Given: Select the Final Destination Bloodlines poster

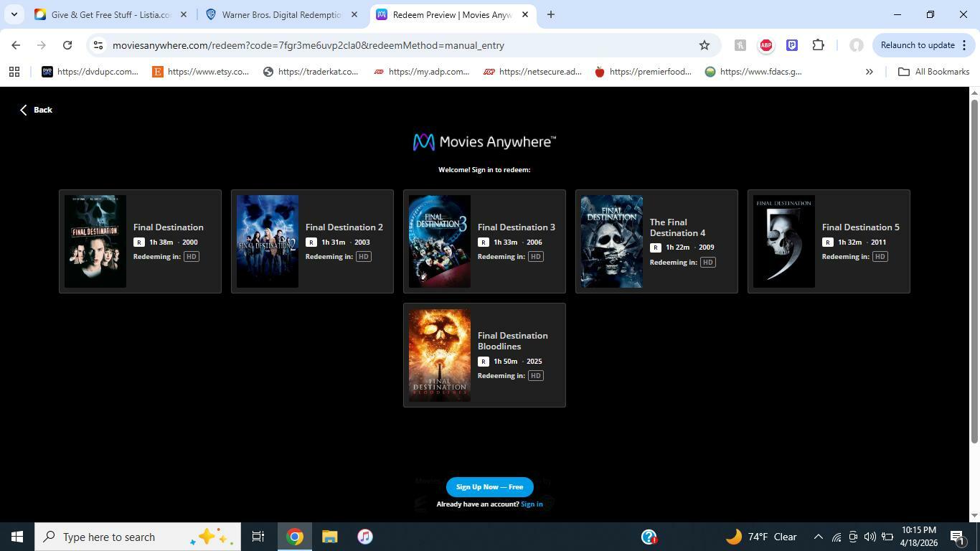Looking at the screenshot, I should click(440, 355).
